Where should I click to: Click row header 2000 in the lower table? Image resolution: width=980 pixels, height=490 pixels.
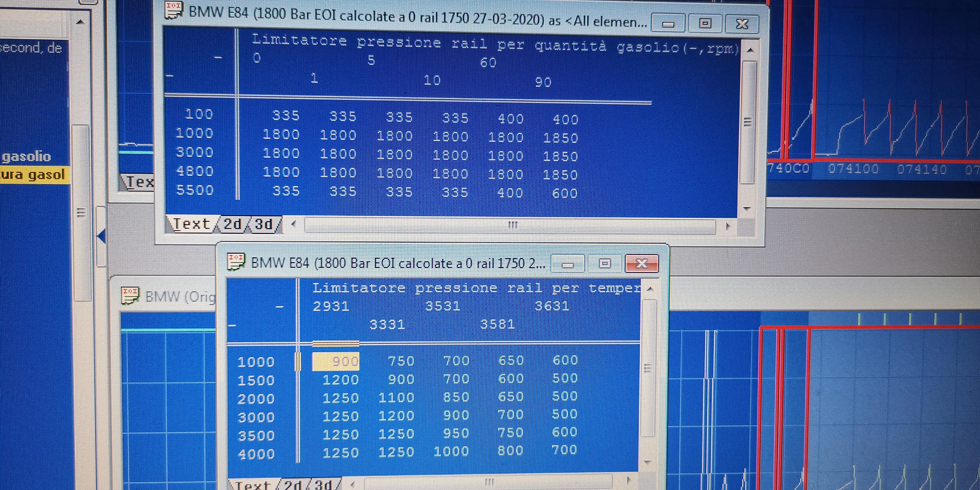(x=256, y=399)
